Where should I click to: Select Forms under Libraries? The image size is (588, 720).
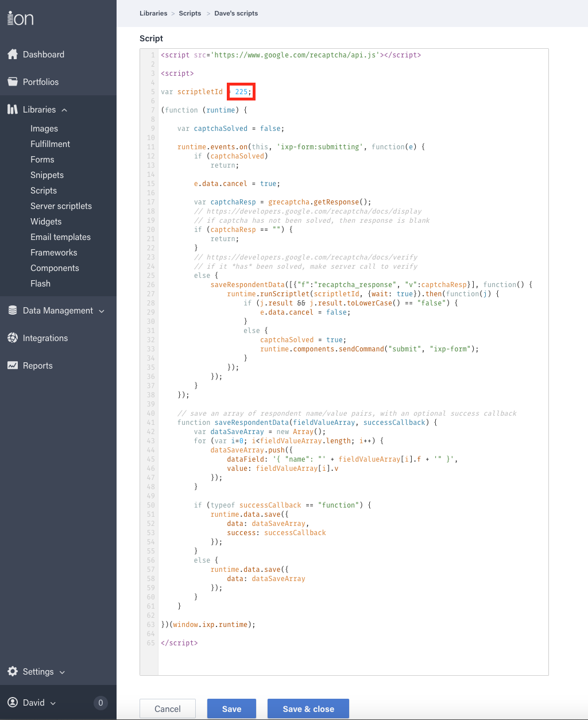pyautogui.click(x=42, y=160)
